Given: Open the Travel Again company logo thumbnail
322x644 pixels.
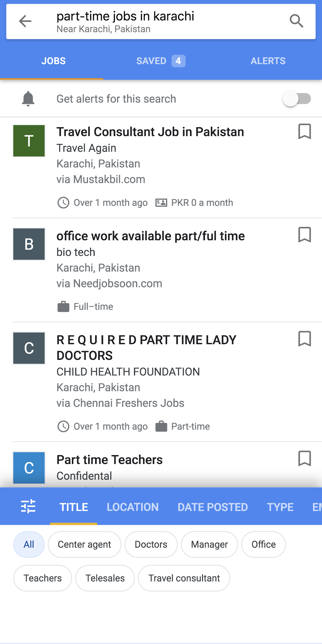Looking at the screenshot, I should coord(29,141).
